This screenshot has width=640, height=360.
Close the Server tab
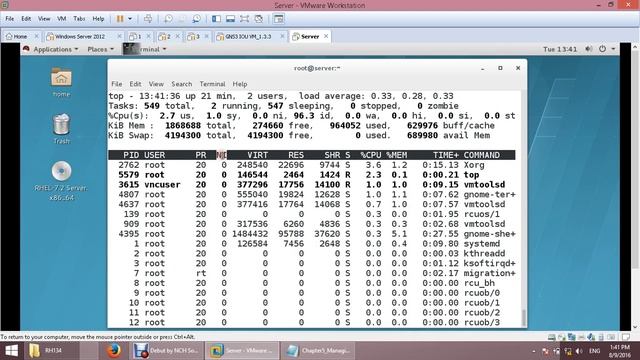326,36
